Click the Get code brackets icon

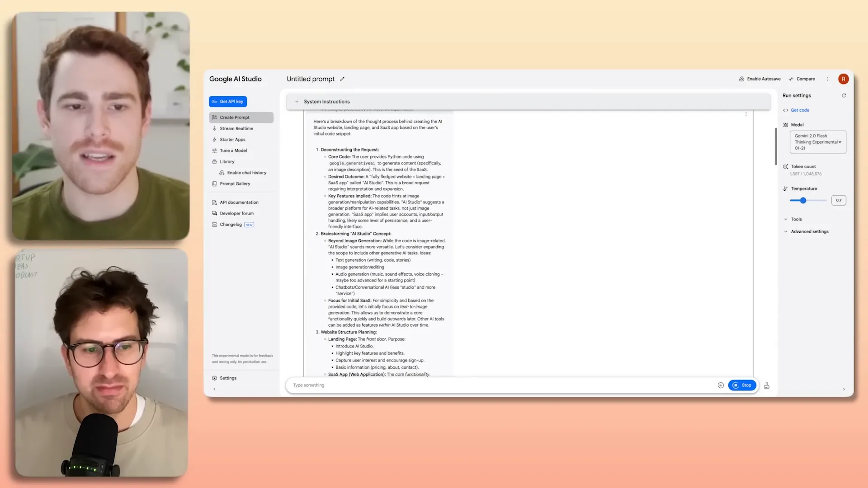[x=786, y=110]
